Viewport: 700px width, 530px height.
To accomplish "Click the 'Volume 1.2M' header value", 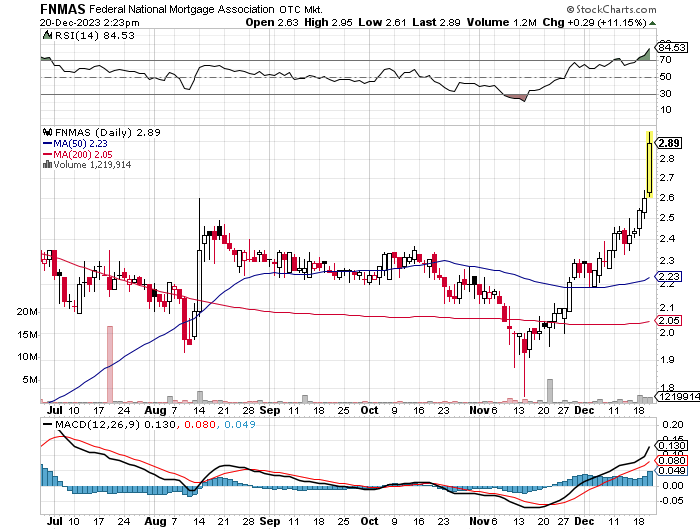I will [501, 22].
